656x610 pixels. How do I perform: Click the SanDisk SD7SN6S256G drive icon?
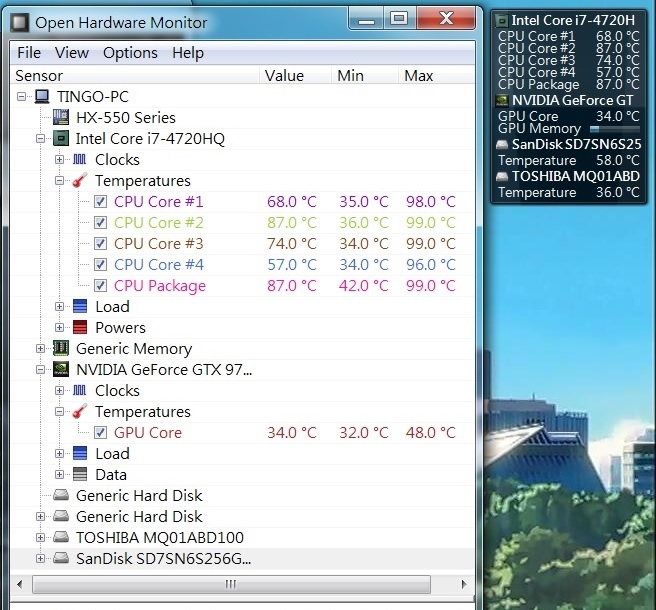(x=61, y=558)
